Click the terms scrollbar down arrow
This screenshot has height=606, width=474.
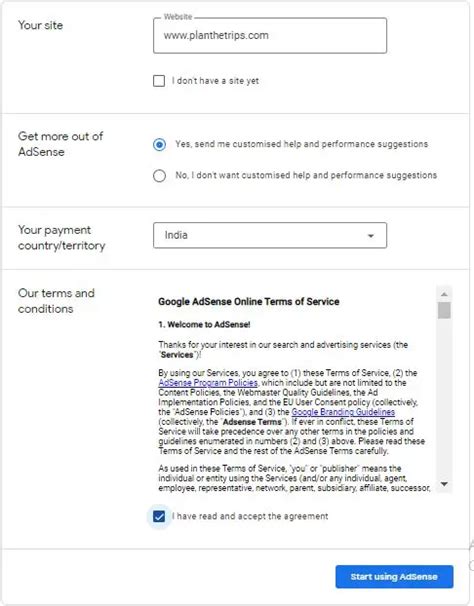444,484
